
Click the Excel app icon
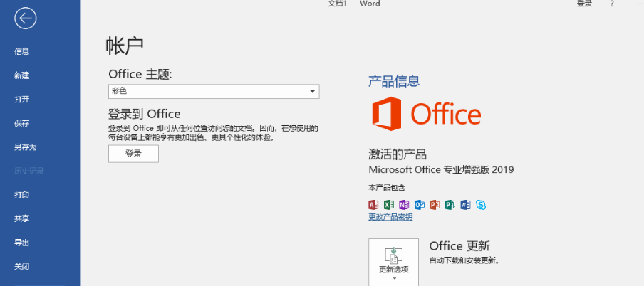(388, 204)
